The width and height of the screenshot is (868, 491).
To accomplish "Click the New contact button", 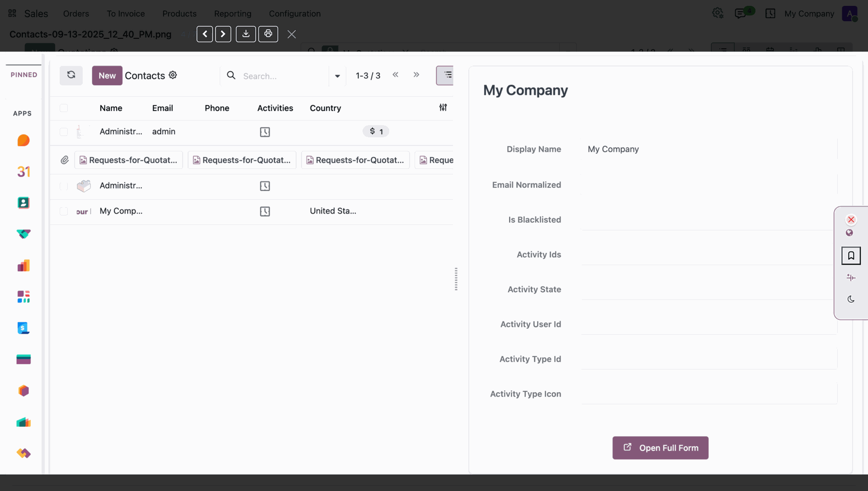I will point(107,75).
